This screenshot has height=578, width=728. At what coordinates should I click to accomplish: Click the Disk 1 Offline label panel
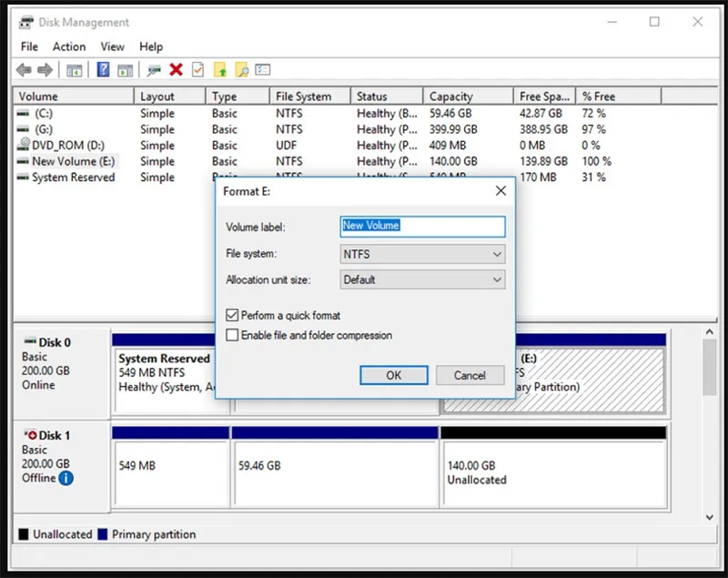pos(62,466)
